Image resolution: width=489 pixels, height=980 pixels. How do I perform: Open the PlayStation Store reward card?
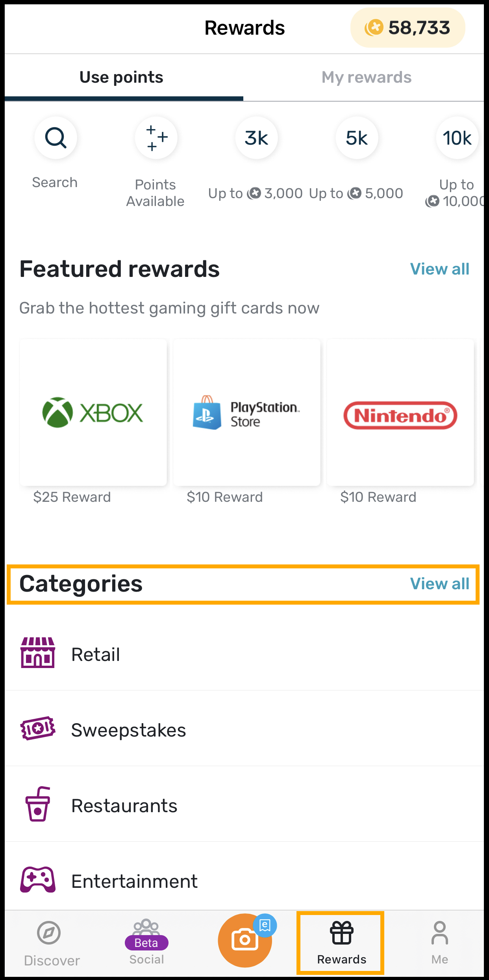[246, 412]
